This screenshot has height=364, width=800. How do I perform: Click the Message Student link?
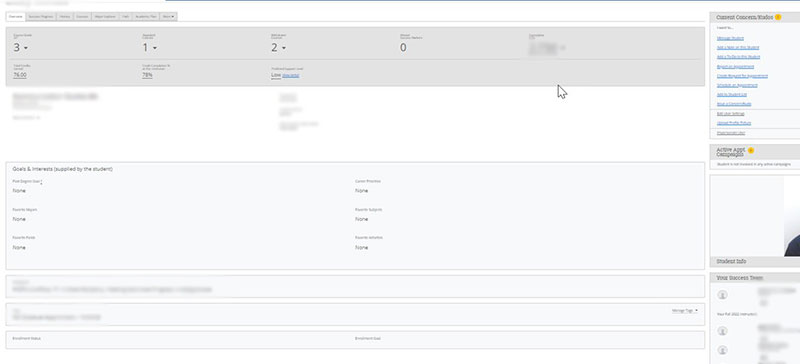coord(730,38)
